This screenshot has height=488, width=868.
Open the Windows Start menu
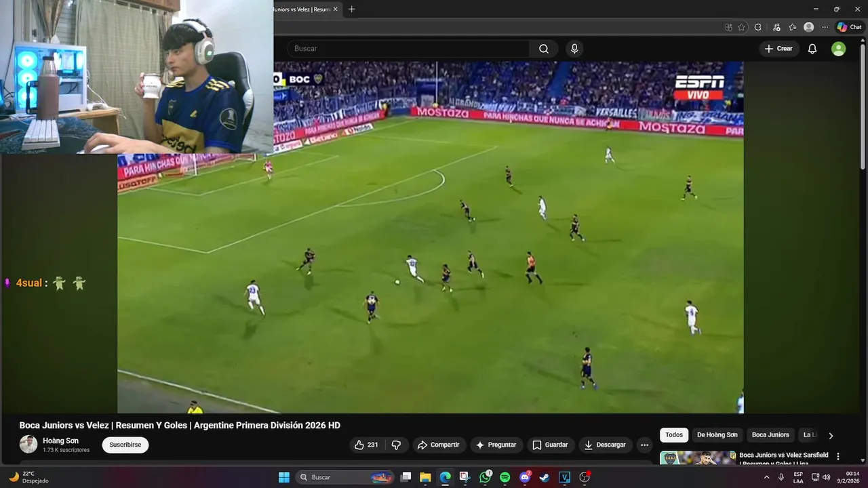[x=284, y=477]
